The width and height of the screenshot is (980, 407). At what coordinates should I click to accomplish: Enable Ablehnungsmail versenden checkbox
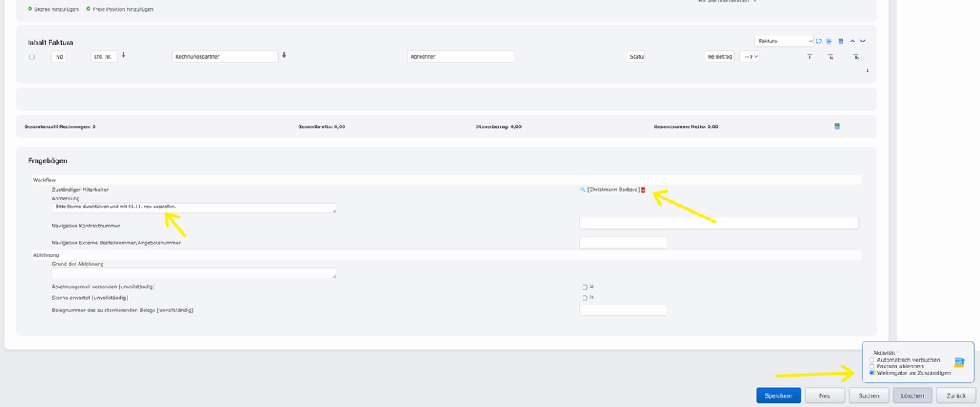pyautogui.click(x=585, y=287)
